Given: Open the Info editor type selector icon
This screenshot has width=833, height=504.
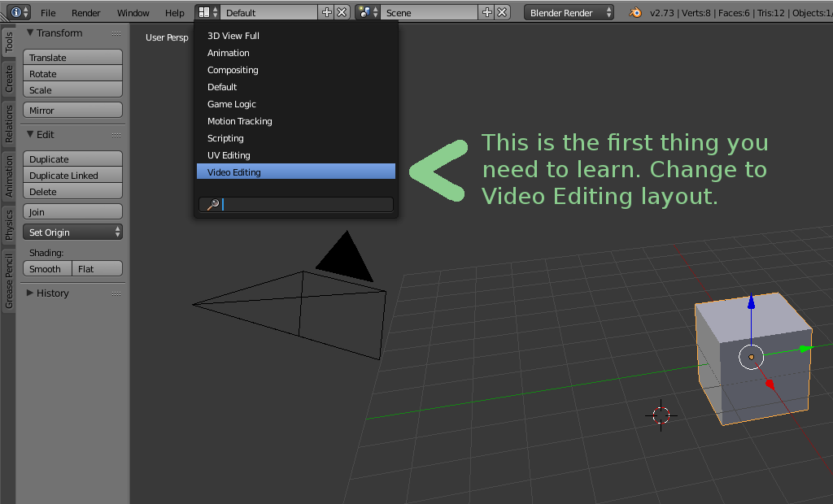Looking at the screenshot, I should point(20,12).
